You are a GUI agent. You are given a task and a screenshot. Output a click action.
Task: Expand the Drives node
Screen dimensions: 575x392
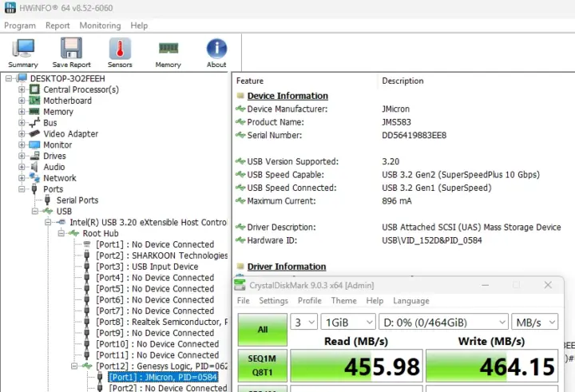22,156
